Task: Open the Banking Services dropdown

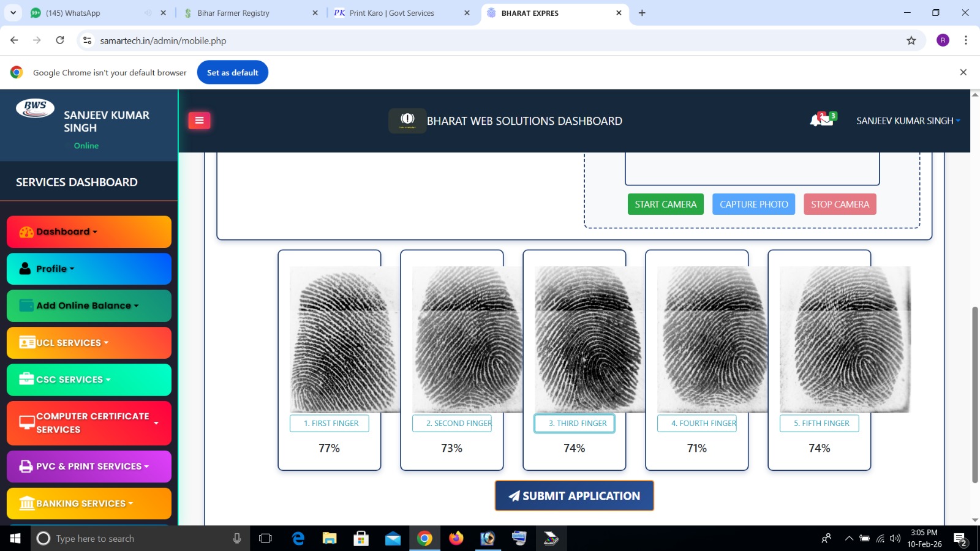Action: (x=89, y=503)
